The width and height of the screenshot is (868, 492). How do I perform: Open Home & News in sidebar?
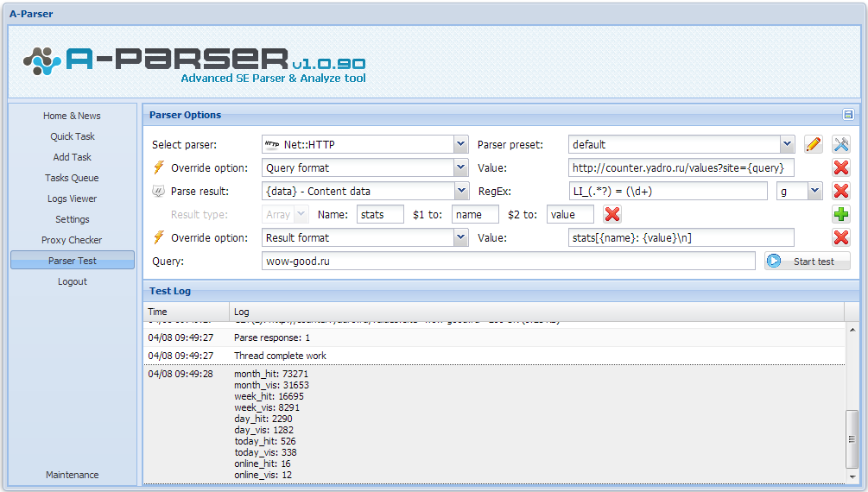(x=72, y=116)
